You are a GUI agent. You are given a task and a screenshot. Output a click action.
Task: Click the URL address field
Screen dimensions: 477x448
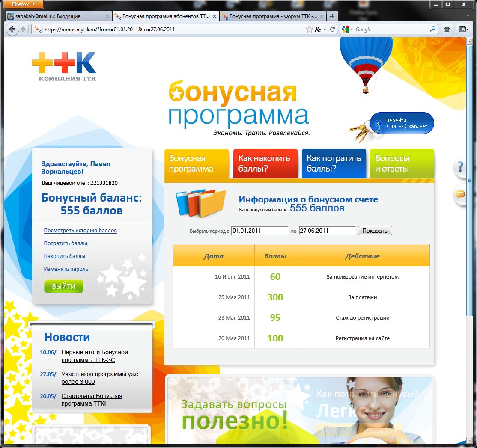(x=173, y=29)
